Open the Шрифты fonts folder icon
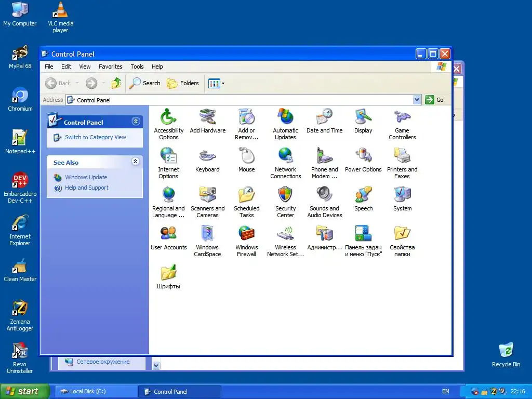This screenshot has height=399, width=532. [169, 273]
